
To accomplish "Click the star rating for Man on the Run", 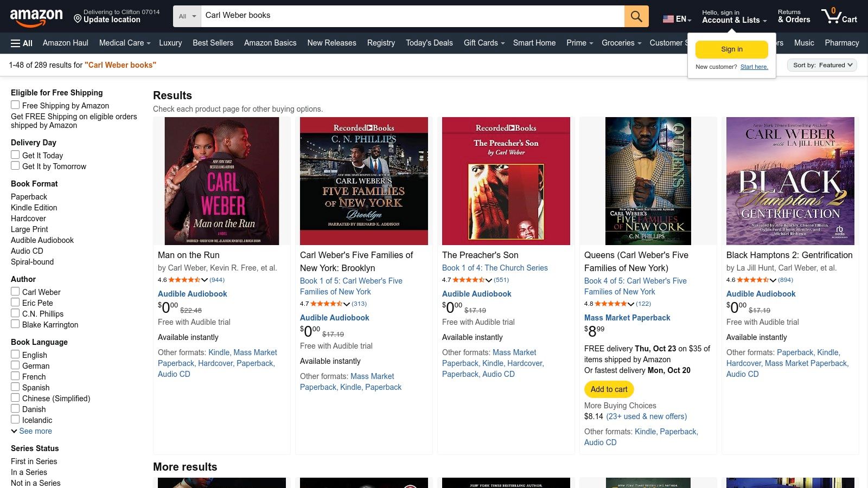I will (184, 280).
